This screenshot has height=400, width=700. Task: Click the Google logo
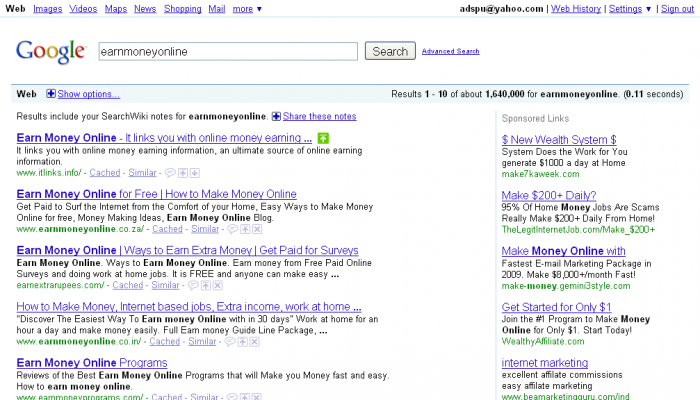[x=50, y=52]
